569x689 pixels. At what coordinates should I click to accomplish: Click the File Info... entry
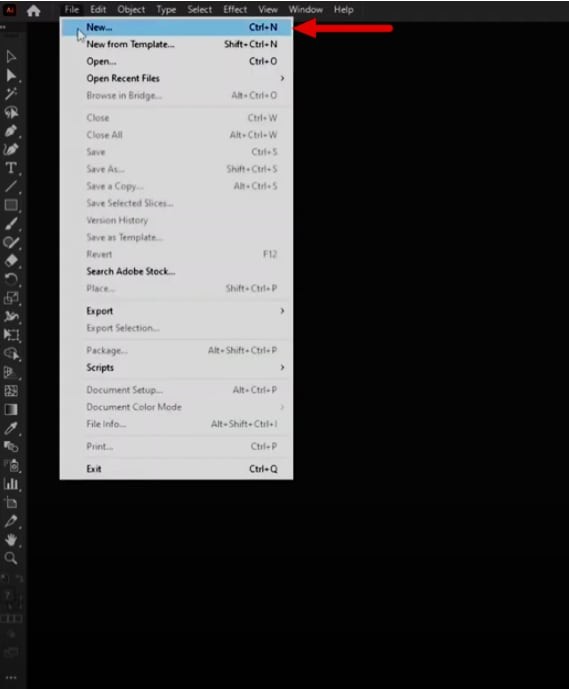point(176,424)
